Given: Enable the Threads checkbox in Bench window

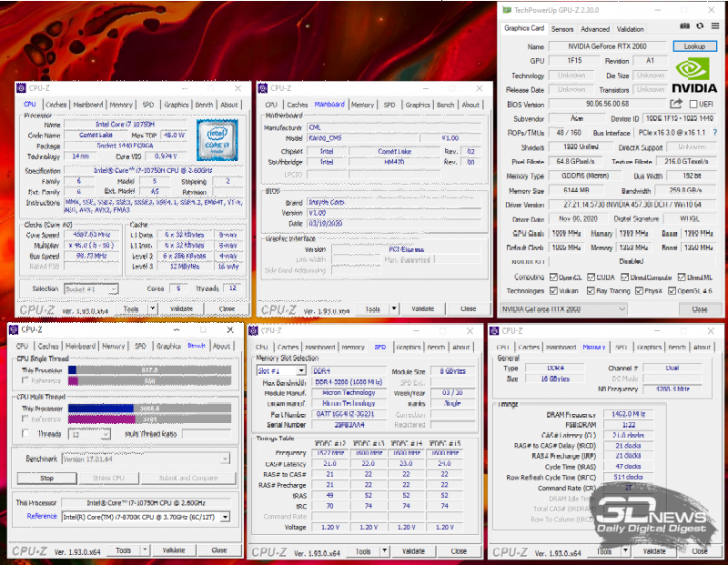Looking at the screenshot, I should (x=25, y=433).
